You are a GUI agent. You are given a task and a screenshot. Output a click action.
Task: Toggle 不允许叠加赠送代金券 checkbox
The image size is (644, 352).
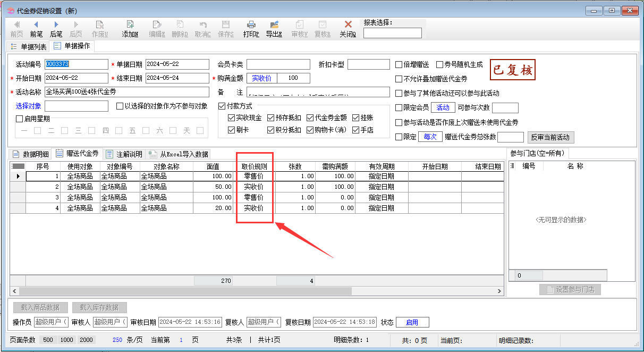pyautogui.click(x=399, y=79)
